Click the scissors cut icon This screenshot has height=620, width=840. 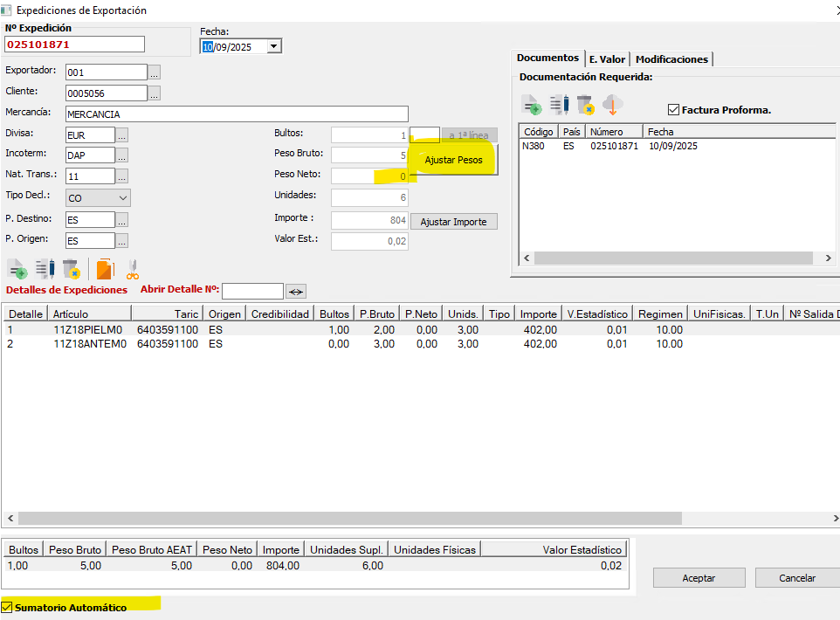[133, 269]
